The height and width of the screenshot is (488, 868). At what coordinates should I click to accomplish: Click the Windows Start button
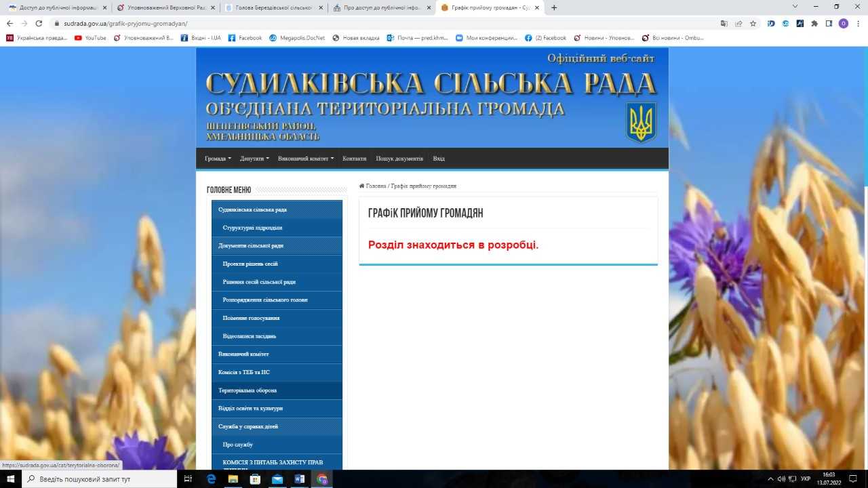pyautogui.click(x=11, y=479)
